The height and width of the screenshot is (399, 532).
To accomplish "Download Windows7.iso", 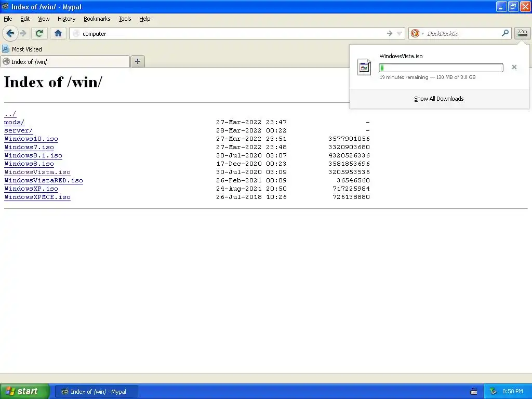I will click(x=29, y=147).
